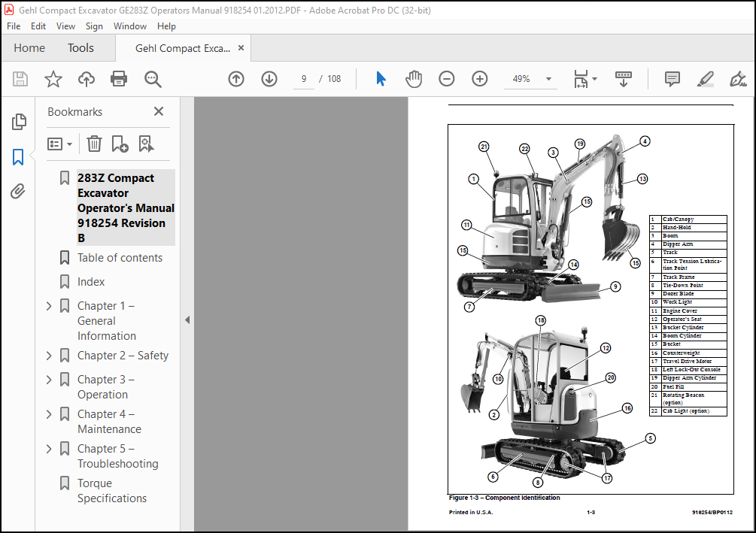Open Chapter 4 – Maintenance bookmark
756x533 pixels.
[109, 422]
